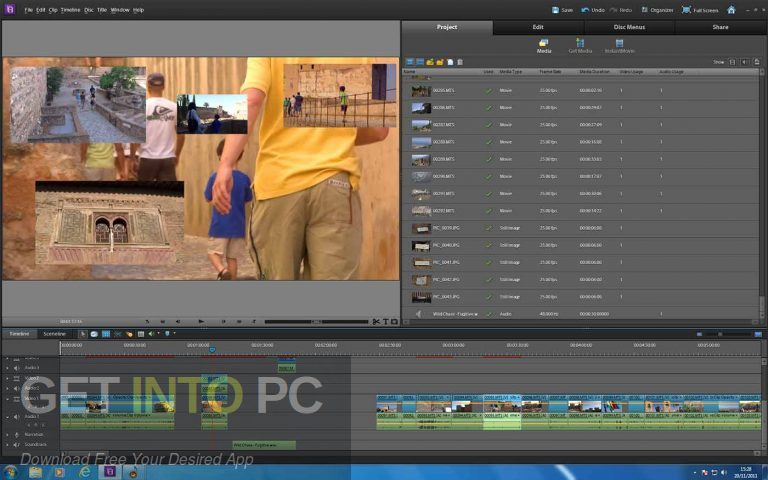Click the second yellow folder icon
The height and width of the screenshot is (480, 768).
(440, 62)
